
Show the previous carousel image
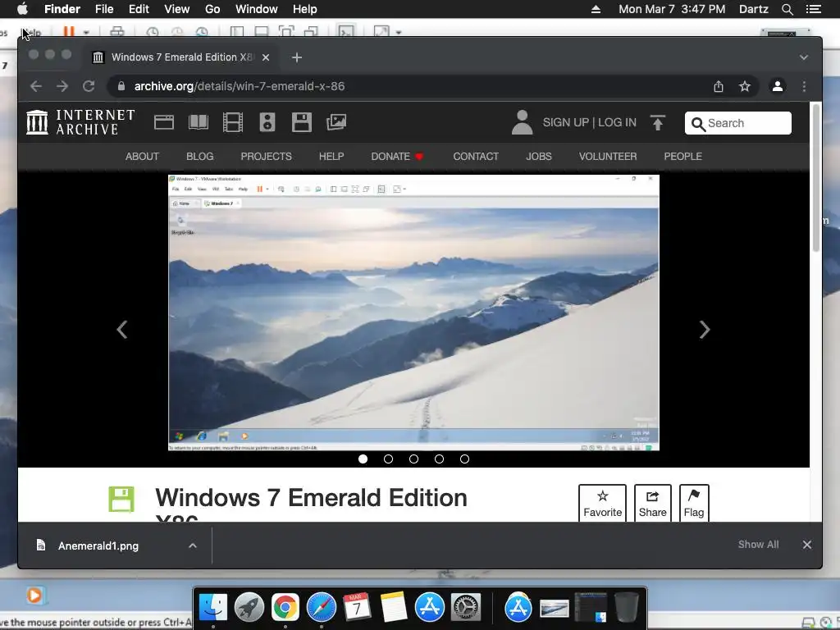pyautogui.click(x=122, y=330)
